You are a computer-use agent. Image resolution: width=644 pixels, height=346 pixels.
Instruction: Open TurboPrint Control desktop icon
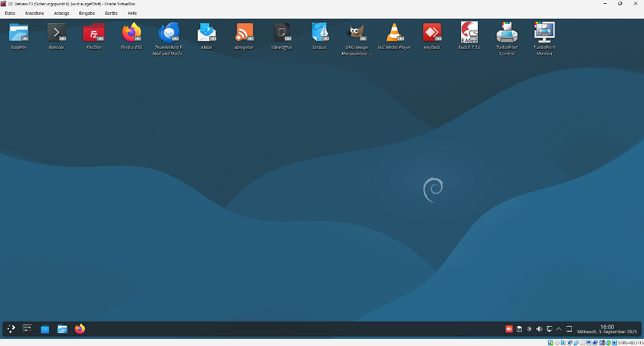(x=507, y=33)
